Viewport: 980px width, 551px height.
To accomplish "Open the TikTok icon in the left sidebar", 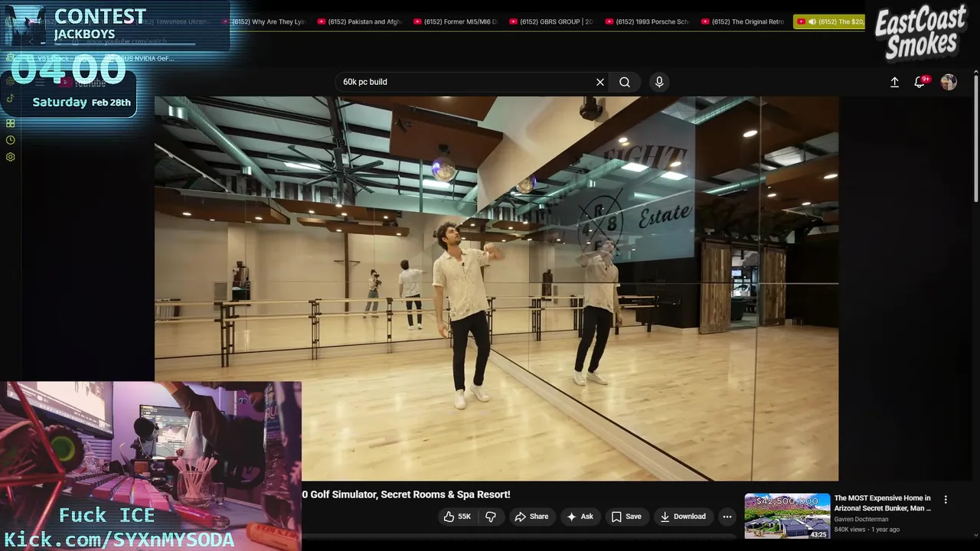I will click(x=10, y=98).
